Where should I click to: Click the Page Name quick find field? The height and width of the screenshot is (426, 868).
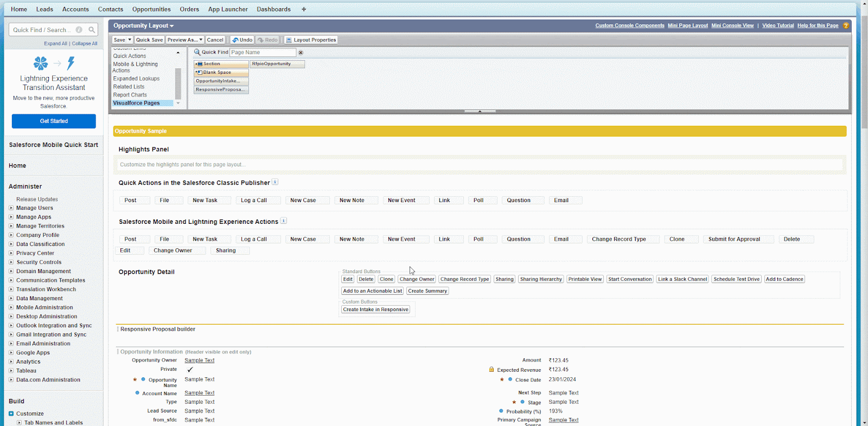click(263, 53)
